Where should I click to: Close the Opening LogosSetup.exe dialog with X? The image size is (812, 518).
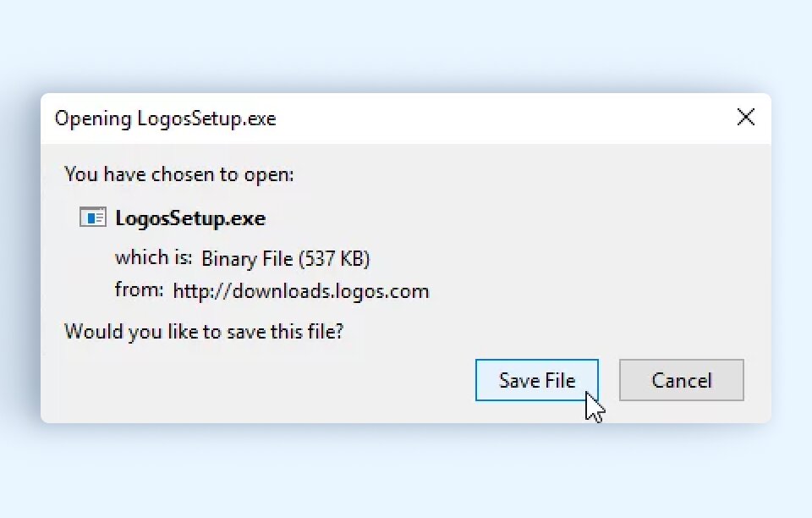746,117
